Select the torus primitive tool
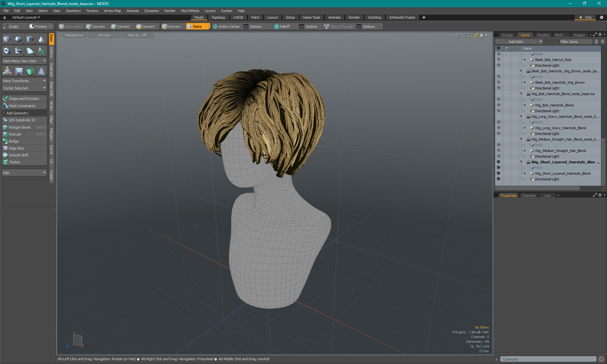The height and width of the screenshot is (364, 607). (x=7, y=51)
